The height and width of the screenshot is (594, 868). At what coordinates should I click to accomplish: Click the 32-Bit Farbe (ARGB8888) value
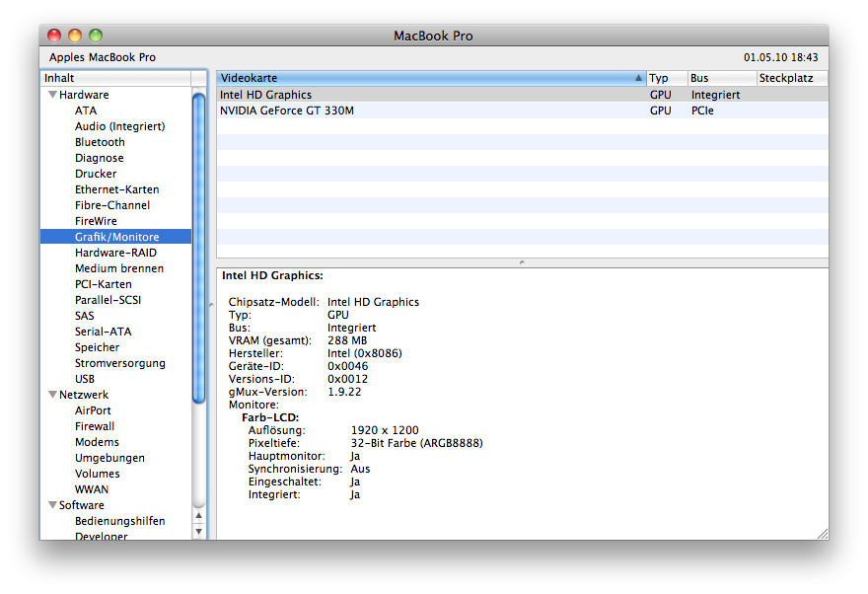click(417, 443)
